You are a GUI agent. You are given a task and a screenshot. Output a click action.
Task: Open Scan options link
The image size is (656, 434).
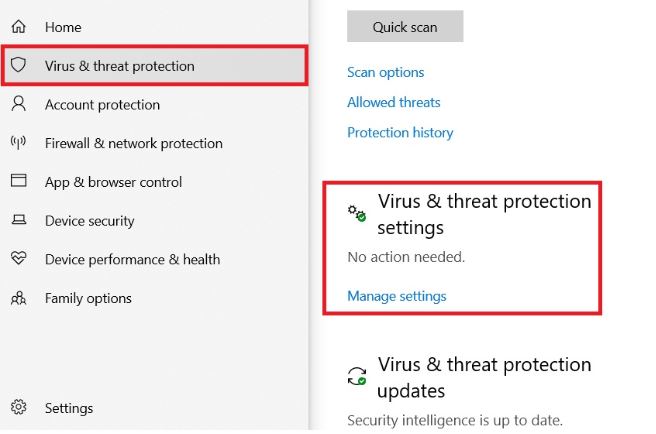(385, 72)
